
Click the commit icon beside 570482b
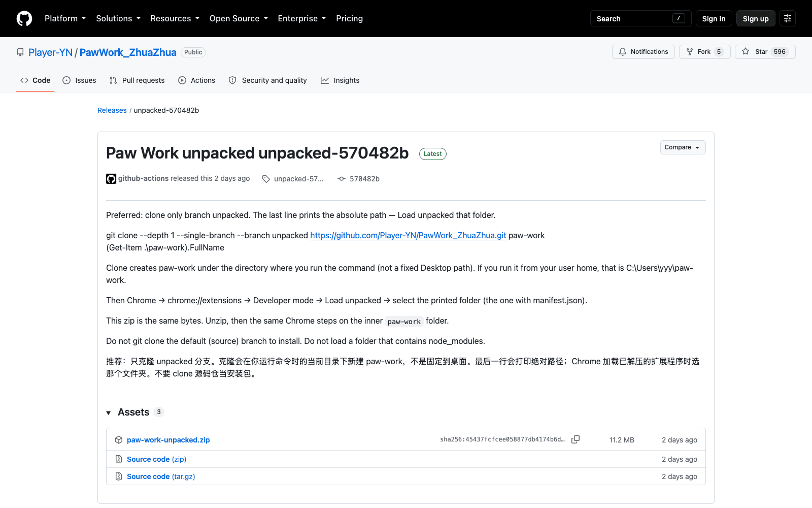342,179
